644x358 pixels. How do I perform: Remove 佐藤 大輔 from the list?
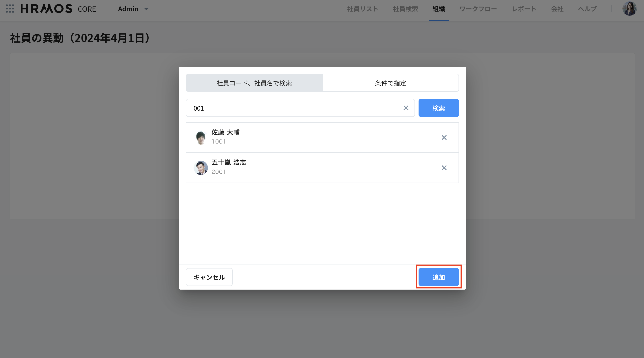(x=444, y=138)
